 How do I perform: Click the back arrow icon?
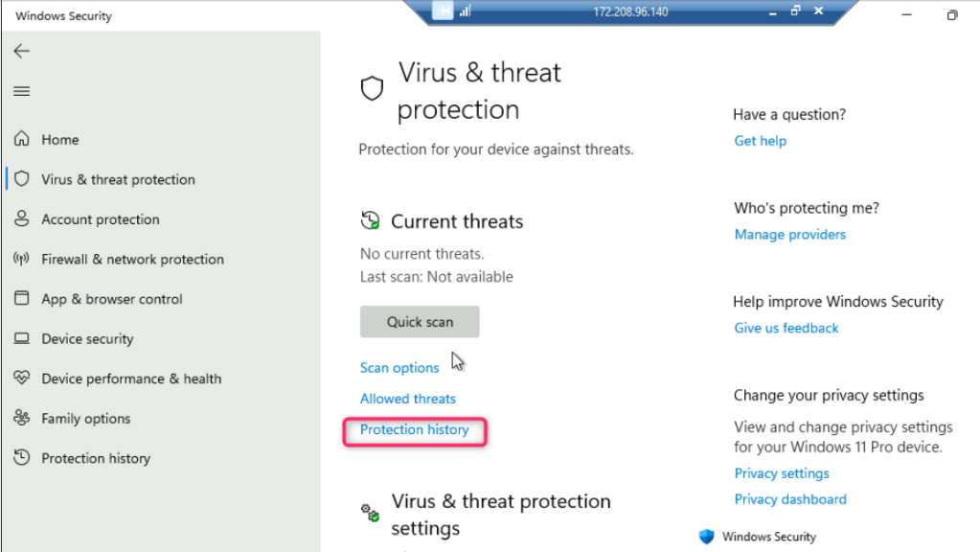[x=21, y=52]
